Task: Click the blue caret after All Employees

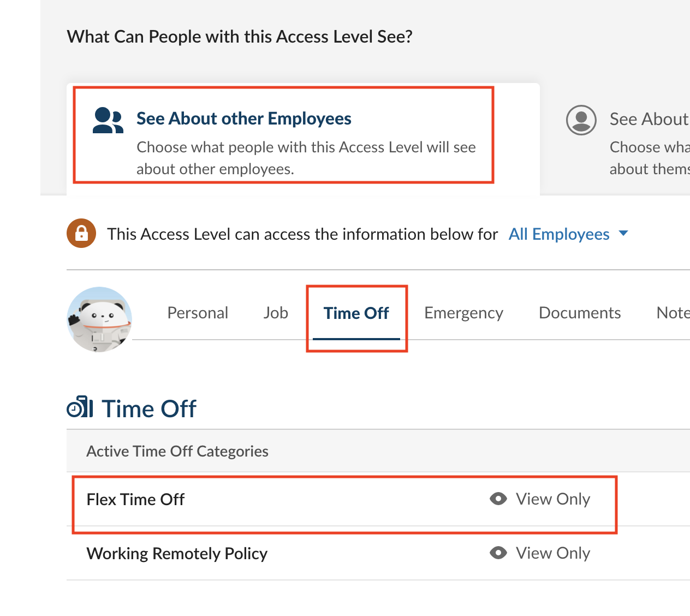Action: coord(623,234)
